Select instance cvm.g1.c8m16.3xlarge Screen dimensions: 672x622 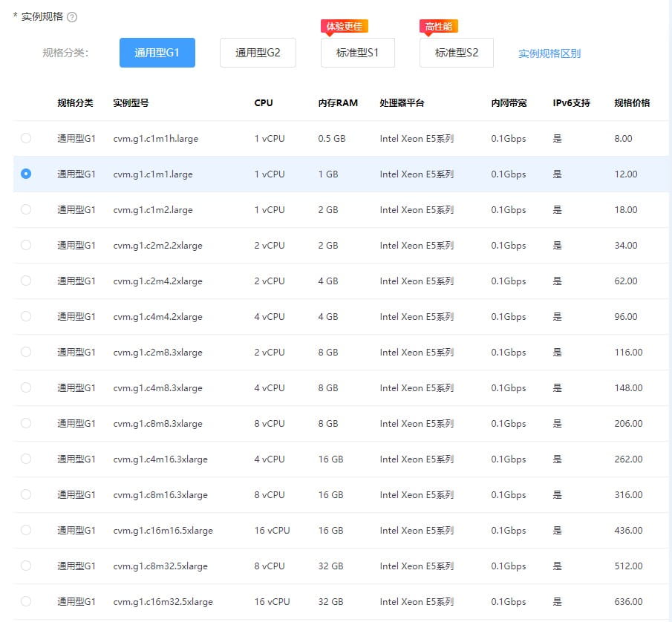pyautogui.click(x=26, y=494)
